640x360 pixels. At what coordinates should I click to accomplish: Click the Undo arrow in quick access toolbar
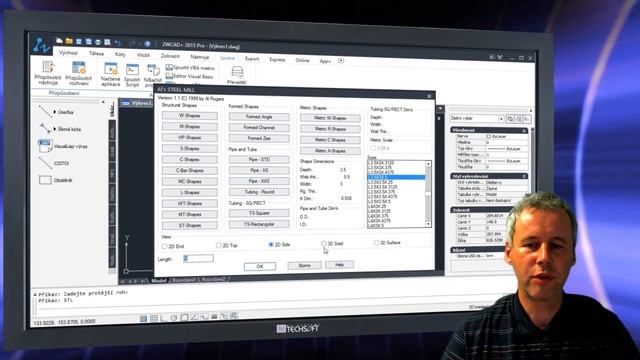tap(118, 42)
